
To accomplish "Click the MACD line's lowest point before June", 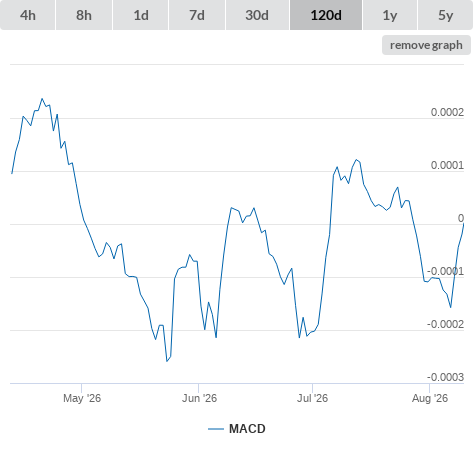I will (x=167, y=361).
